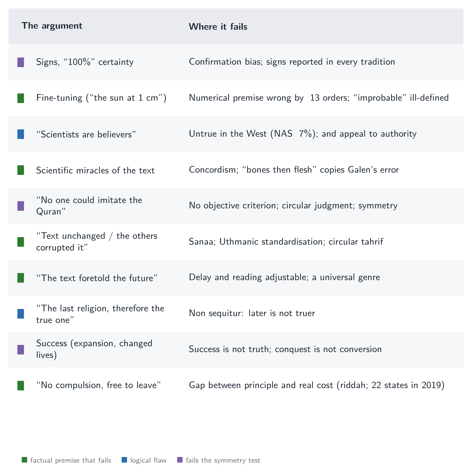Viewport: 472px width, 476px height.
Task: Click blue marker beside The last religion row
Action: [21, 314]
